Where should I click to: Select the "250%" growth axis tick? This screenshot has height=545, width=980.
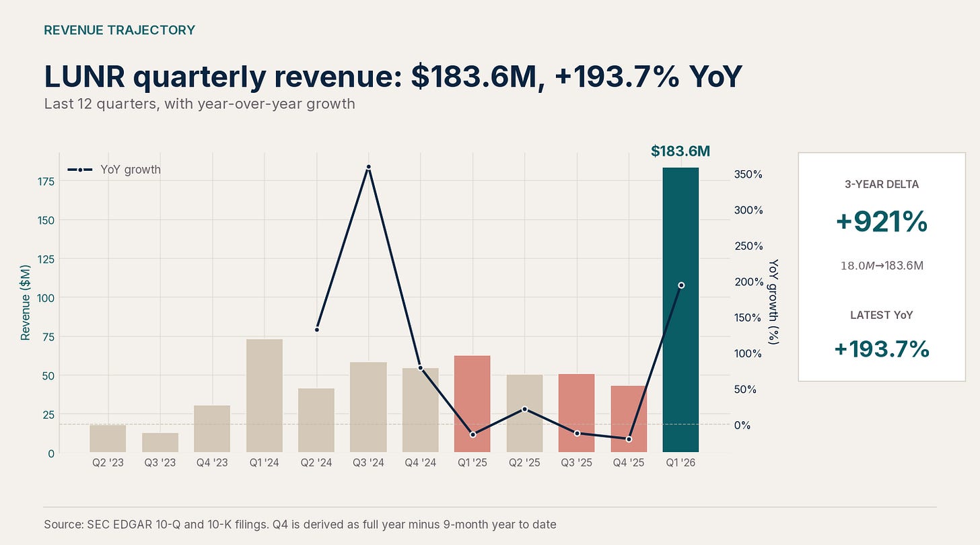pos(748,246)
